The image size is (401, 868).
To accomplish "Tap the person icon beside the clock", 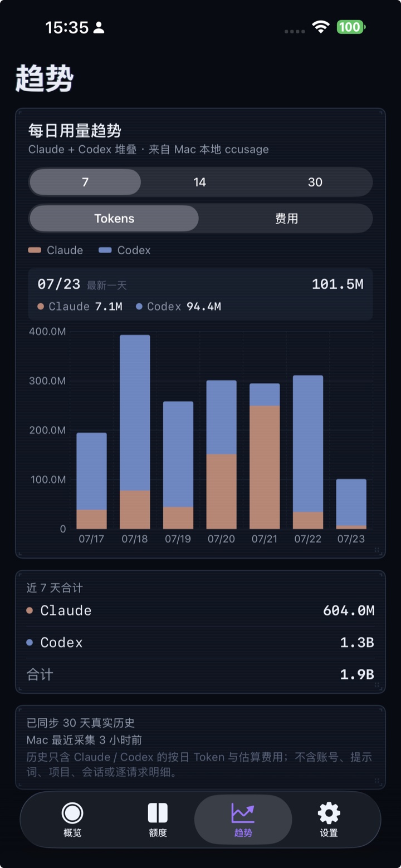I will pyautogui.click(x=99, y=27).
